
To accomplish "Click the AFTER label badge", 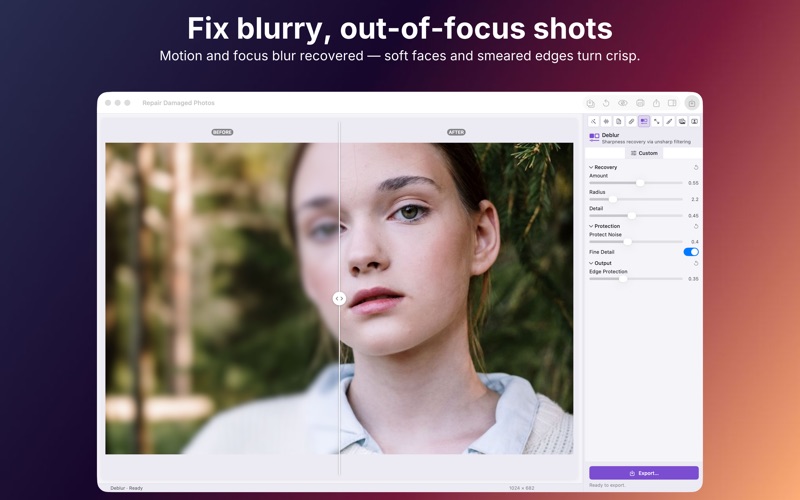I will [456, 132].
